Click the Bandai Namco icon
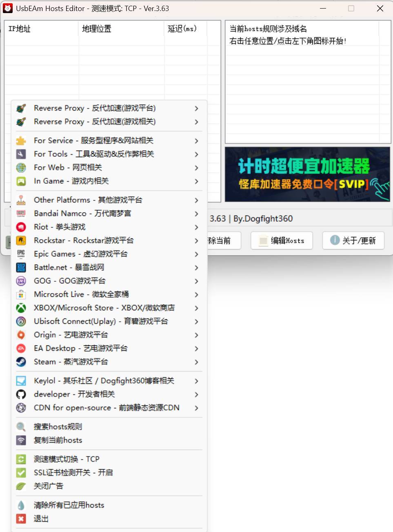 tap(21, 214)
